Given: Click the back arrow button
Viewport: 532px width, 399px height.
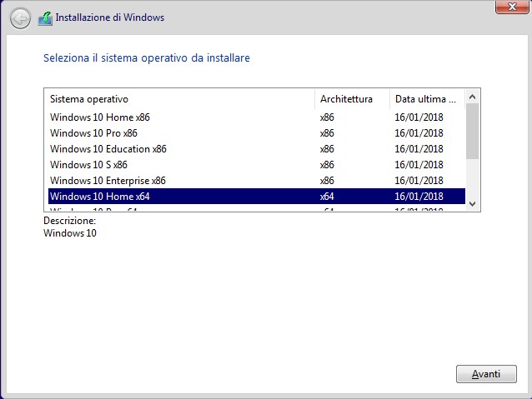Looking at the screenshot, I should [20, 18].
